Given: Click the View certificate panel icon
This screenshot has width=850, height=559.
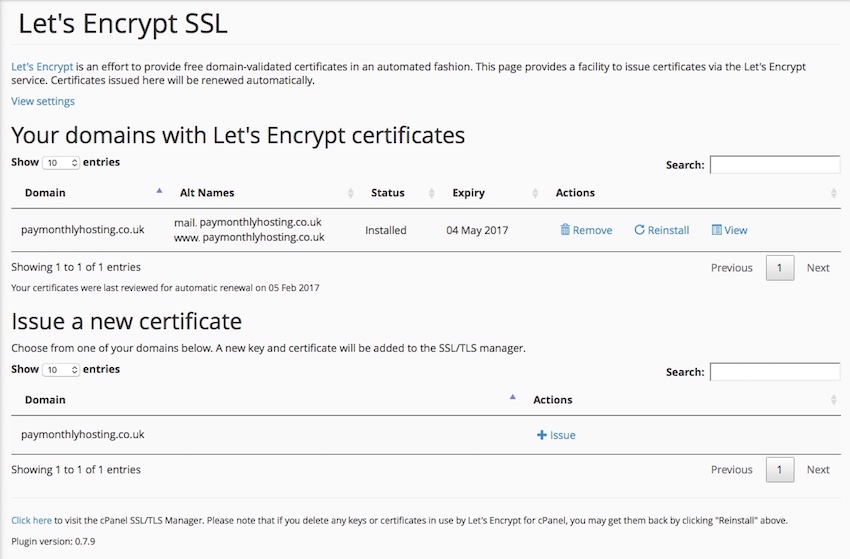Looking at the screenshot, I should tap(717, 230).
